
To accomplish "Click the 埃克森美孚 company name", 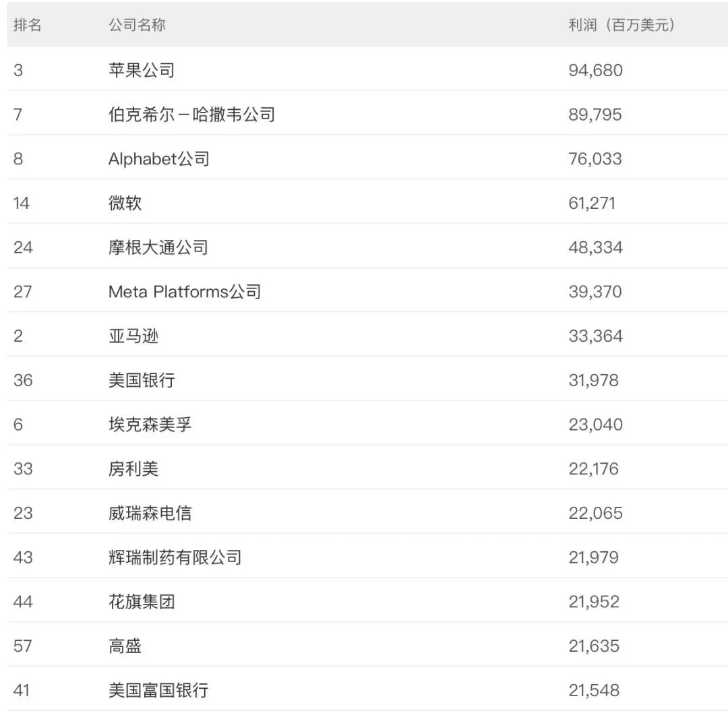I will click(x=150, y=425).
